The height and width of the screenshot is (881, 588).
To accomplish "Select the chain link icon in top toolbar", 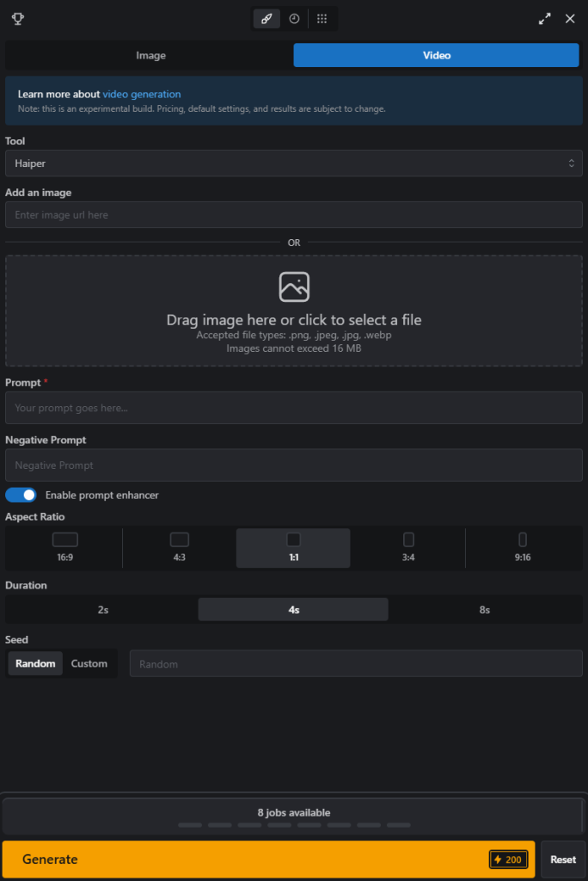I will tap(266, 17).
